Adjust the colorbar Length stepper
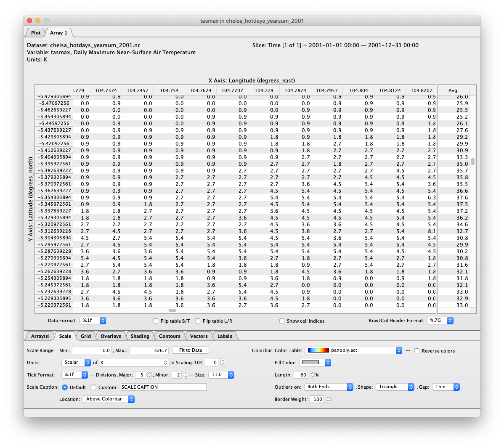Image resolution: width=504 pixels, height=448 pixels. [312, 375]
